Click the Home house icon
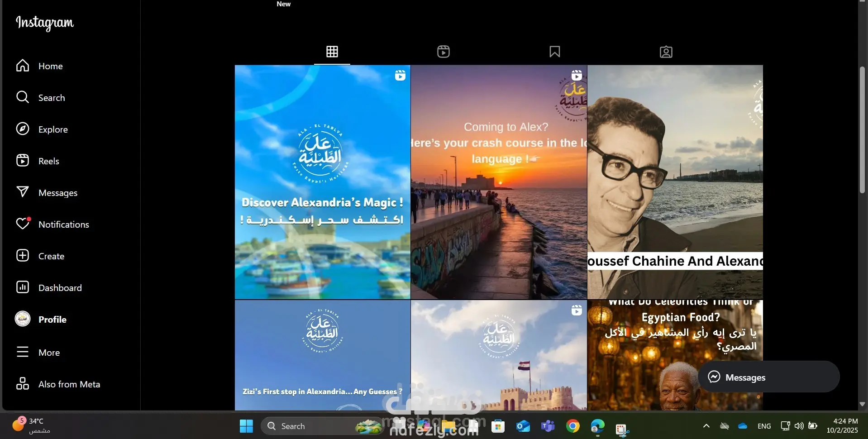Image resolution: width=868 pixels, height=439 pixels. pyautogui.click(x=23, y=66)
